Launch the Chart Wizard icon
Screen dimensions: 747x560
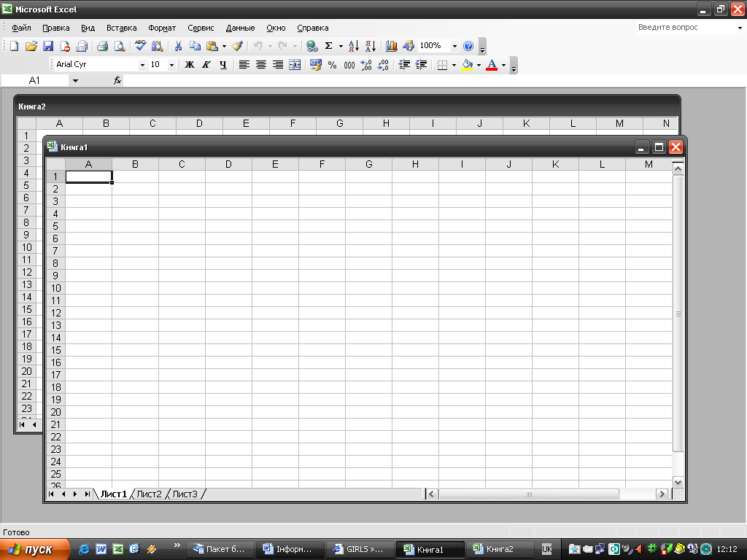392,46
